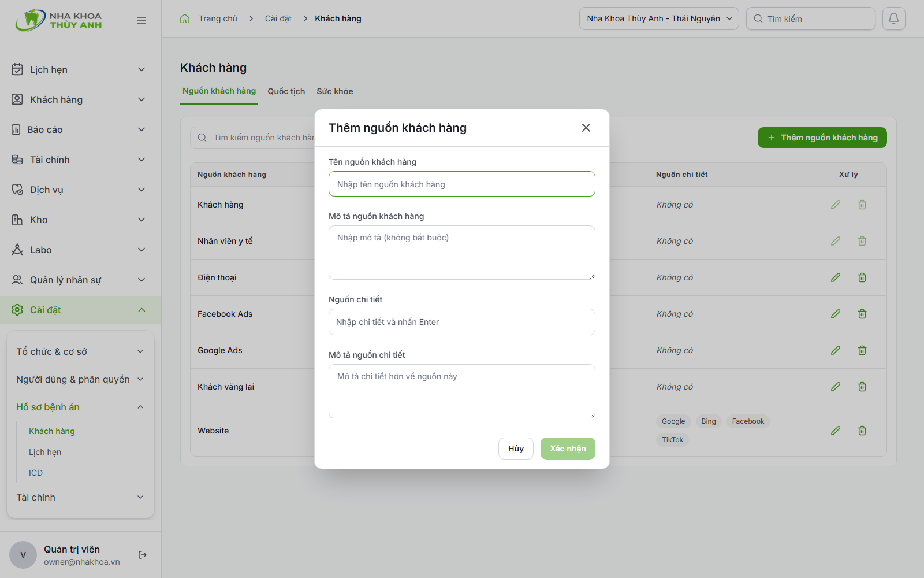Delete the Website source row
Image resolution: width=924 pixels, height=578 pixels.
coord(862,431)
